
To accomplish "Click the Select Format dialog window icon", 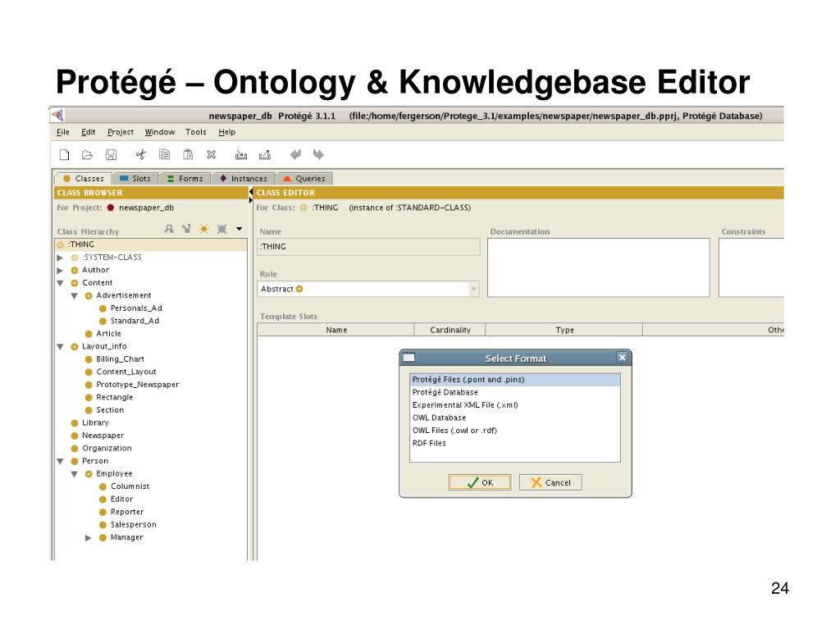I will click(409, 358).
